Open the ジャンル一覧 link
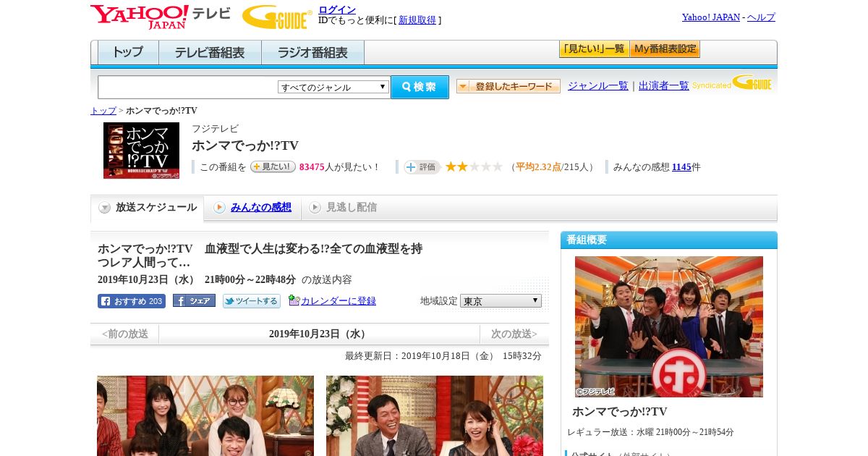 (x=598, y=85)
